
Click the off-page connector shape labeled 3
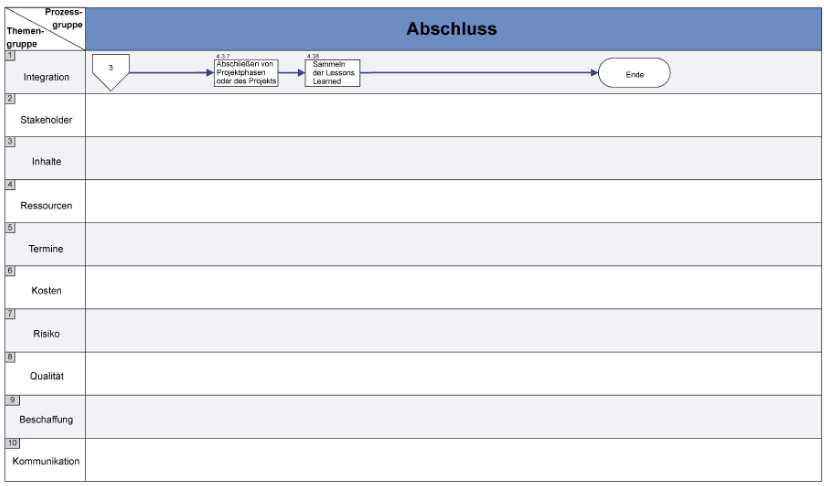[x=111, y=72]
